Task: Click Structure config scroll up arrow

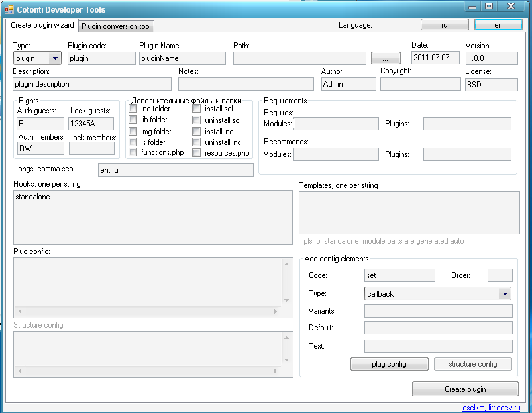Action: [287, 338]
